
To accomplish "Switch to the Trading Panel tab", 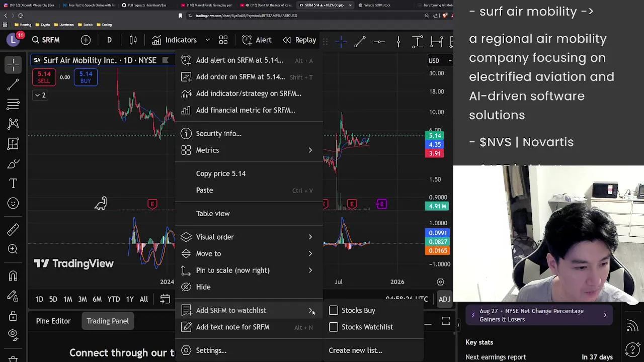I will tap(108, 321).
